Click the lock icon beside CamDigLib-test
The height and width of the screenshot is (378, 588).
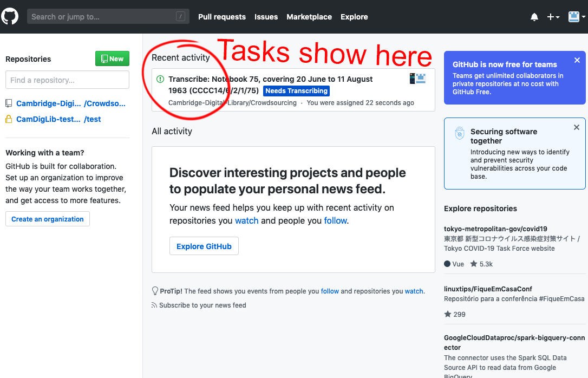click(9, 119)
